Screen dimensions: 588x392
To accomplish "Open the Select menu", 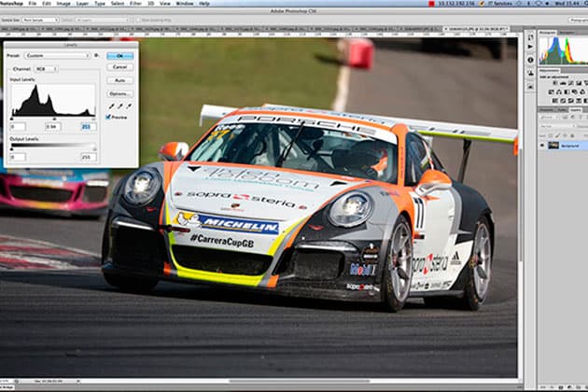I will [x=118, y=4].
